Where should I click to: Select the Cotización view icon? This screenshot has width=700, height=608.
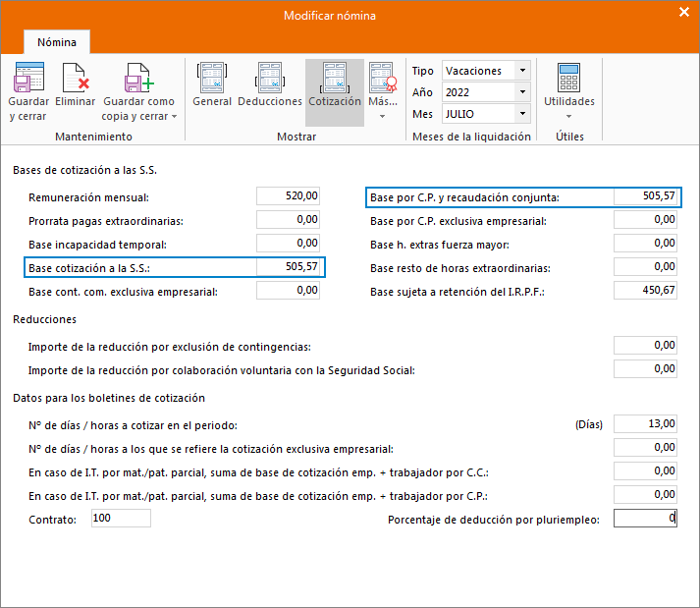[x=334, y=79]
